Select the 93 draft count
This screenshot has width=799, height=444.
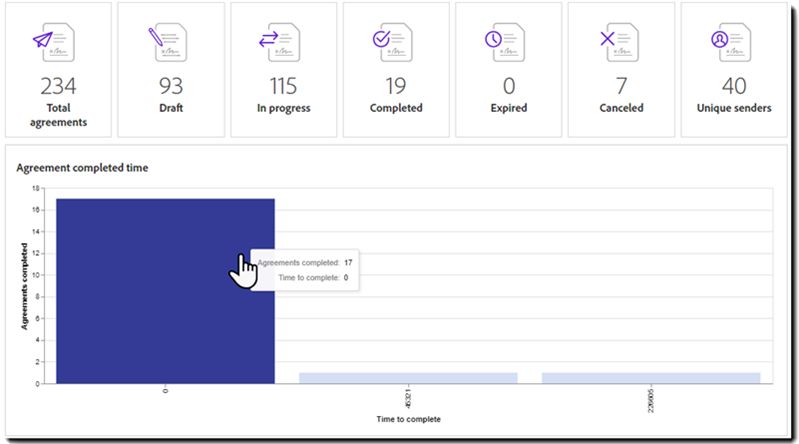pyautogui.click(x=171, y=86)
